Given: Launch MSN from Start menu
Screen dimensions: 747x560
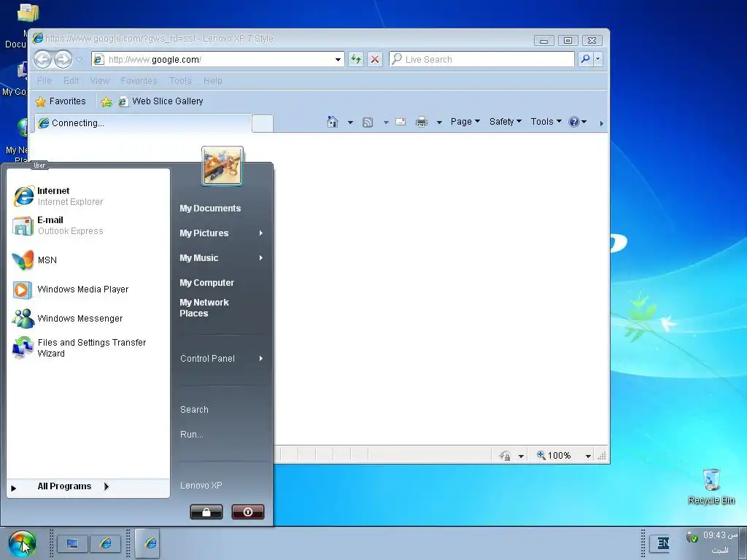Looking at the screenshot, I should 88,260.
